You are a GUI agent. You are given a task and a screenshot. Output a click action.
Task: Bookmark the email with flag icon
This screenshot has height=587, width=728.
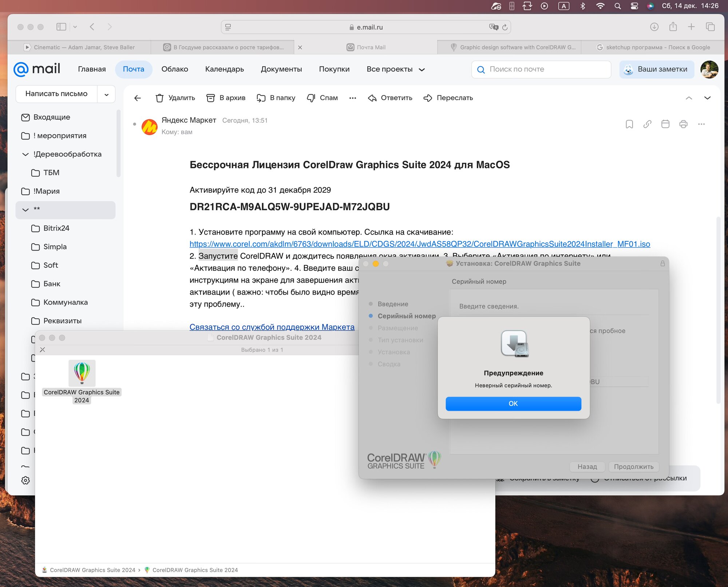(x=629, y=124)
